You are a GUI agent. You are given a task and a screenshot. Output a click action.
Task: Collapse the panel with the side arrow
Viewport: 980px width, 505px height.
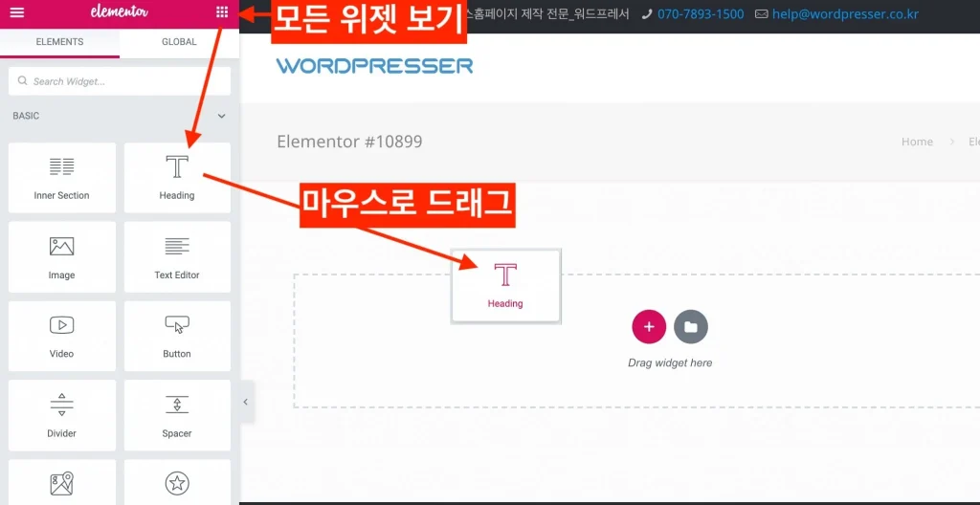[246, 402]
